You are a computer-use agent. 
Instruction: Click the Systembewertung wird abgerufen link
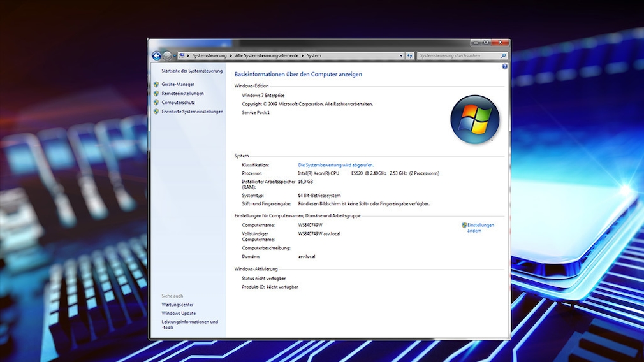point(335,165)
